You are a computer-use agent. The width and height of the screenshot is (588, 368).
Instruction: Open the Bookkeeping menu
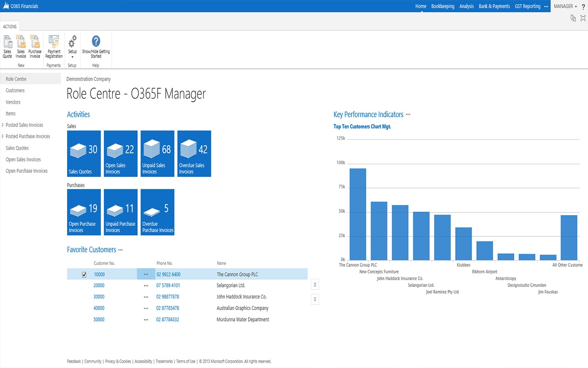443,6
